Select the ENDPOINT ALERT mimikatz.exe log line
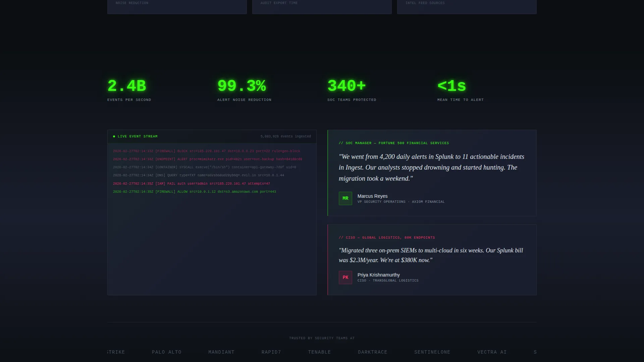Image resolution: width=644 pixels, height=362 pixels. coord(208,159)
